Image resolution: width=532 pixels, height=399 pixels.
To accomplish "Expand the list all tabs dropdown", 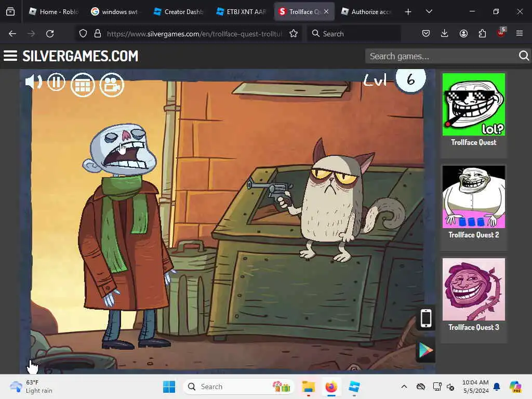I will click(429, 11).
